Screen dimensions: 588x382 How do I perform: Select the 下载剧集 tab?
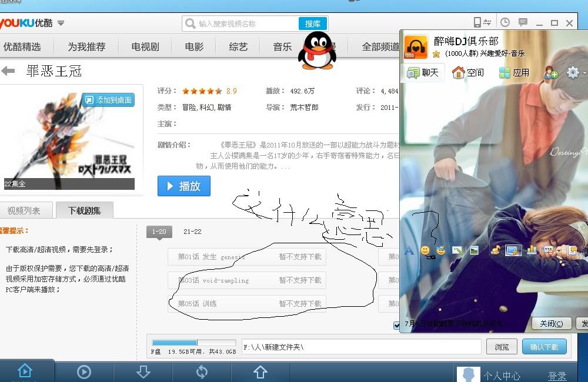coord(84,210)
